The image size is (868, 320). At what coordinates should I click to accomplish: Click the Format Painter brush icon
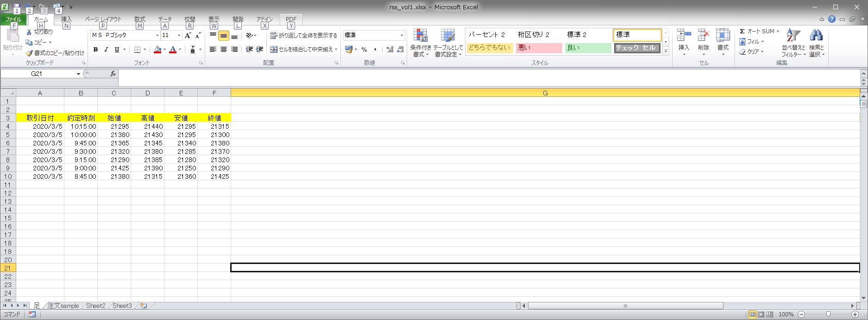coord(29,53)
